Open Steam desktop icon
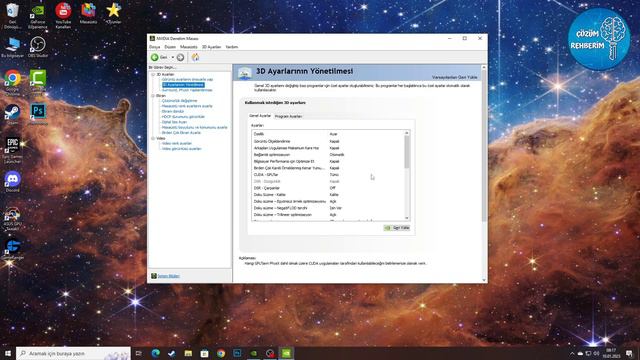 tap(12, 114)
